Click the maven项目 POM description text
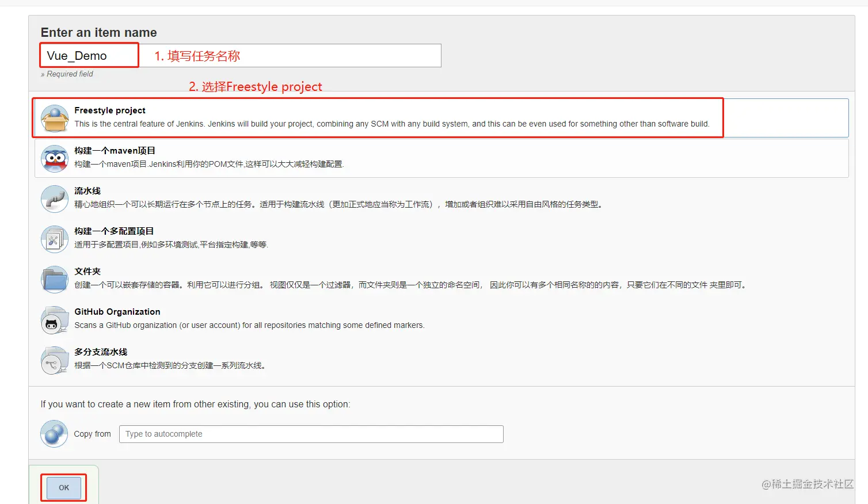The height and width of the screenshot is (504, 868). coord(209,164)
